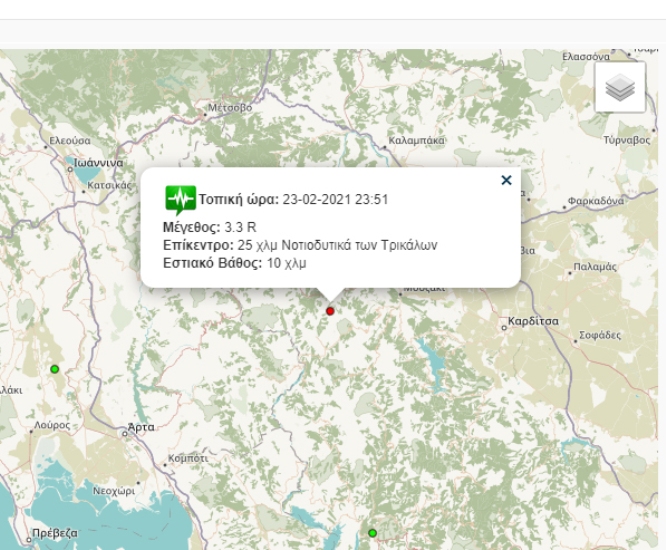
Task: Click the Μέγεθος 3.3 R line
Action: pyautogui.click(x=209, y=227)
